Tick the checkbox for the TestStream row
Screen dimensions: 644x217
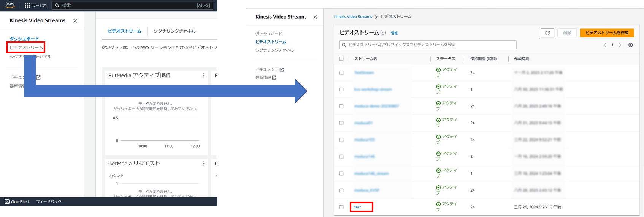point(341,73)
